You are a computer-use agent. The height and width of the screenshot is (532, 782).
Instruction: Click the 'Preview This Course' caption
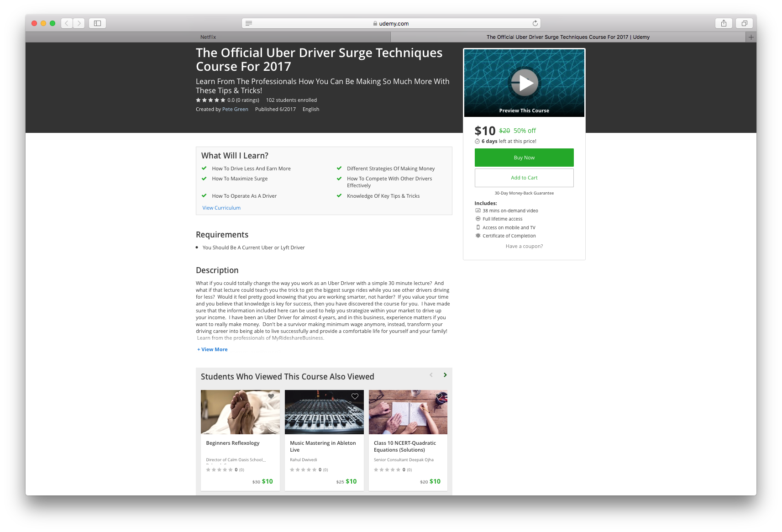click(x=524, y=111)
